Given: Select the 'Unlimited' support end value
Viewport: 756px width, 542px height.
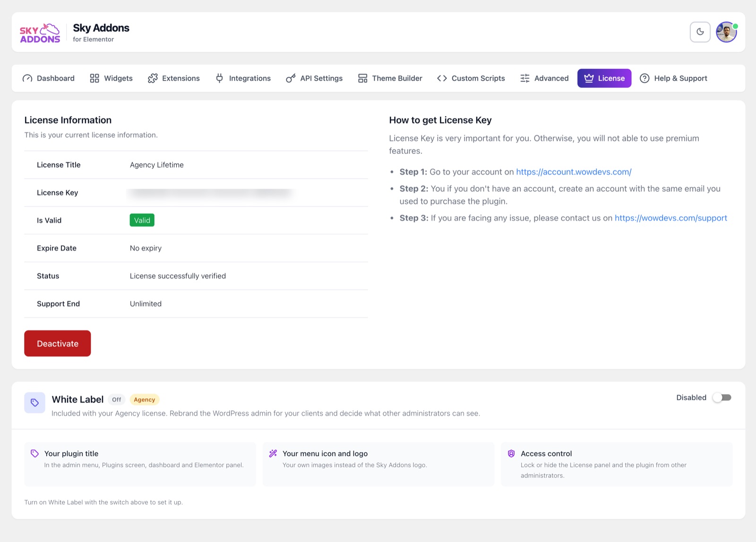Looking at the screenshot, I should (x=146, y=304).
